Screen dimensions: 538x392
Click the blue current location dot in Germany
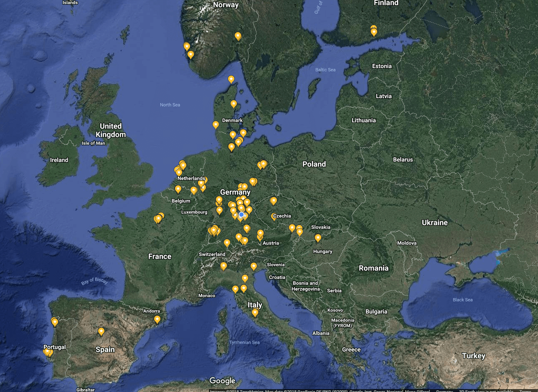tap(241, 215)
